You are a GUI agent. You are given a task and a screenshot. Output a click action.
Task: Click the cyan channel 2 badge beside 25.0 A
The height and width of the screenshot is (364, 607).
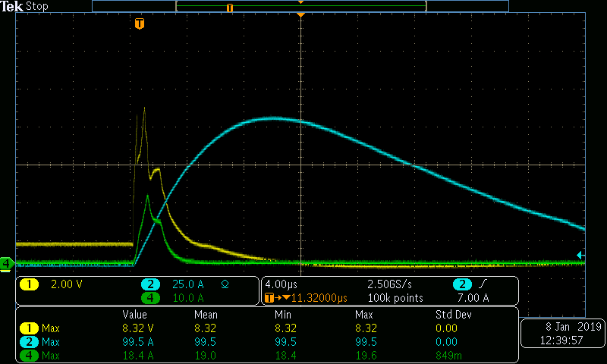(x=150, y=284)
